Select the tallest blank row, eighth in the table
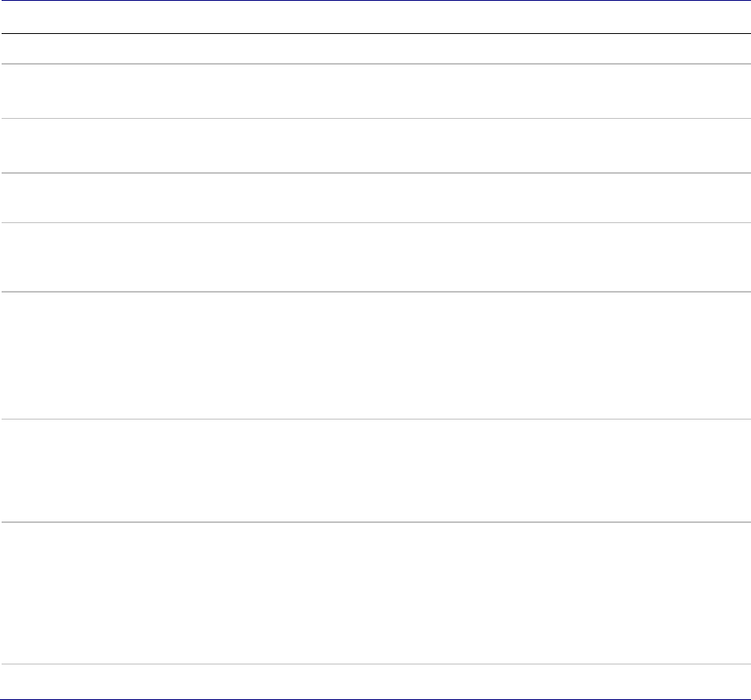 click(375, 593)
